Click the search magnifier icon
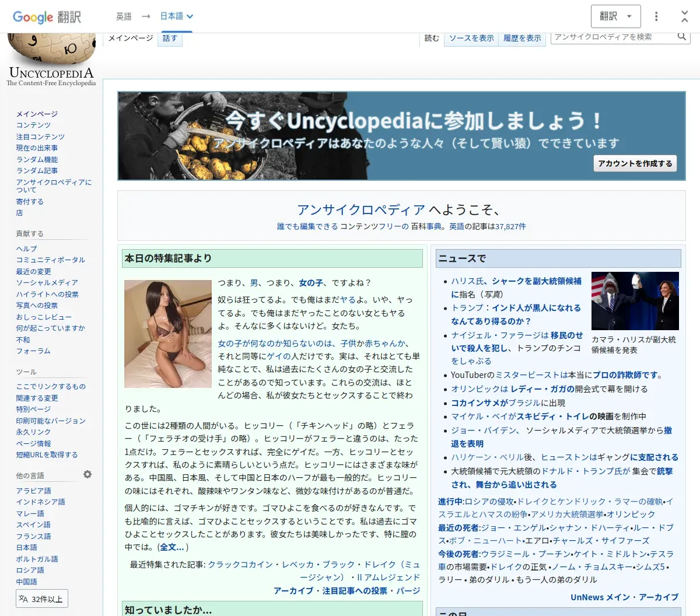This screenshot has height=616, width=700. pyautogui.click(x=682, y=37)
